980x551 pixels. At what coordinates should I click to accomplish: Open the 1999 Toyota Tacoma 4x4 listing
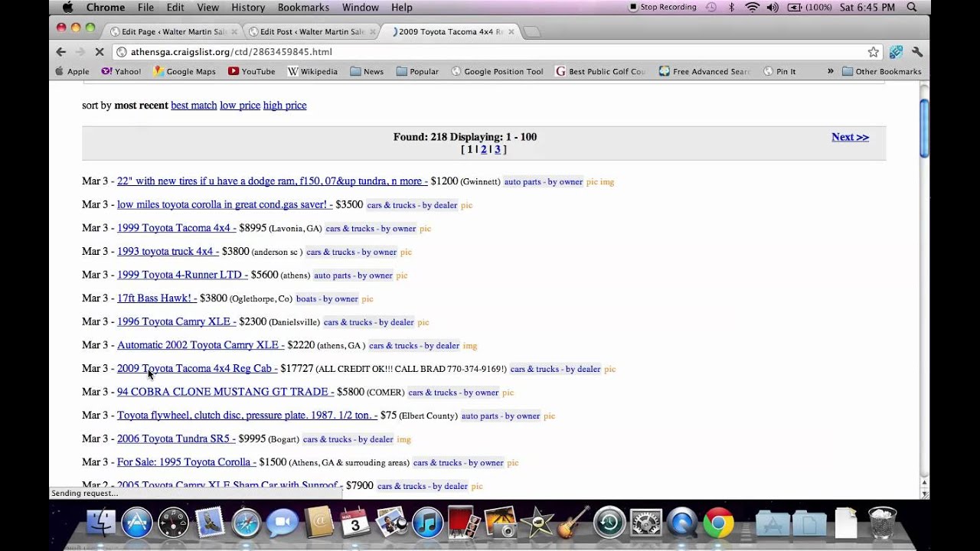click(x=177, y=228)
